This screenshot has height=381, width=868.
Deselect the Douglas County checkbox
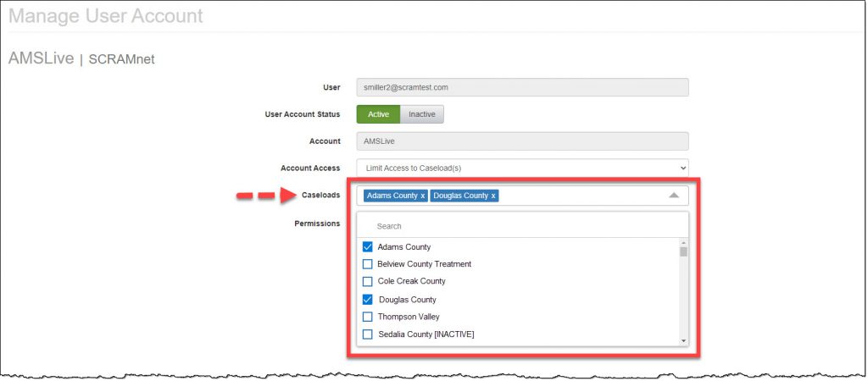[x=368, y=300]
